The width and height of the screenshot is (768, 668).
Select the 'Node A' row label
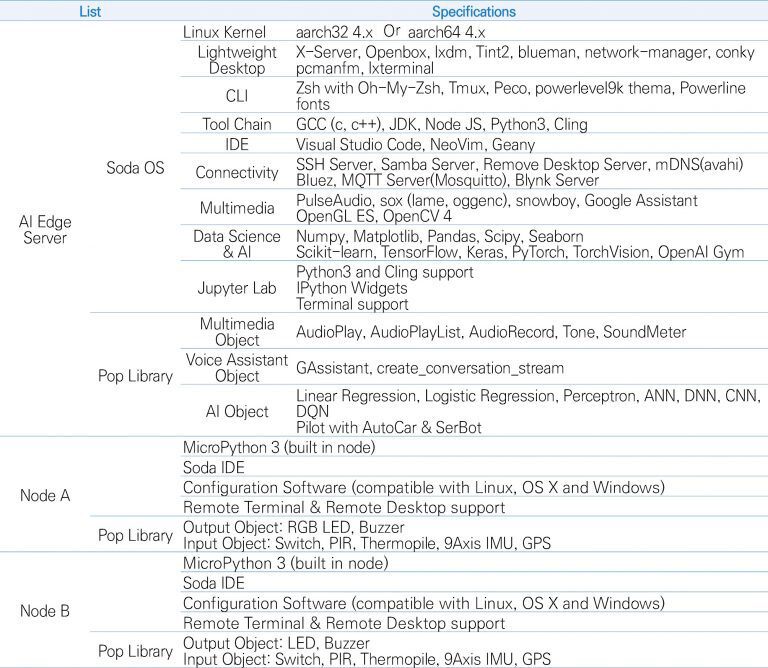pos(45,496)
